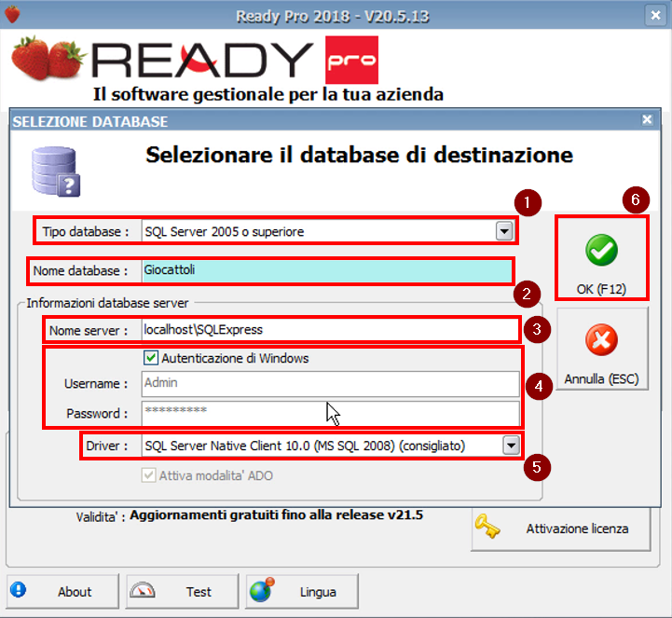The width and height of the screenshot is (672, 618).
Task: Close the Ready Pro 2018 main window
Action: click(655, 16)
